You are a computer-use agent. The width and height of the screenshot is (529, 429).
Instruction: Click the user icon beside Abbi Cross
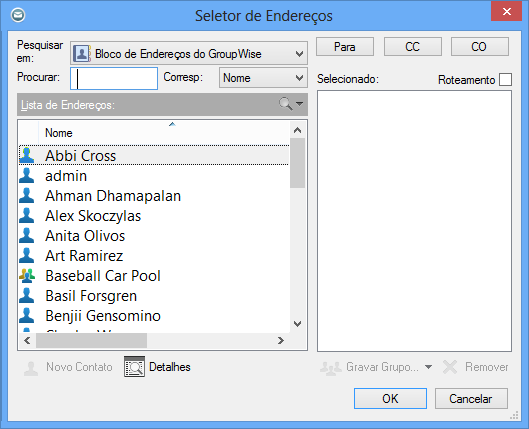(27, 156)
